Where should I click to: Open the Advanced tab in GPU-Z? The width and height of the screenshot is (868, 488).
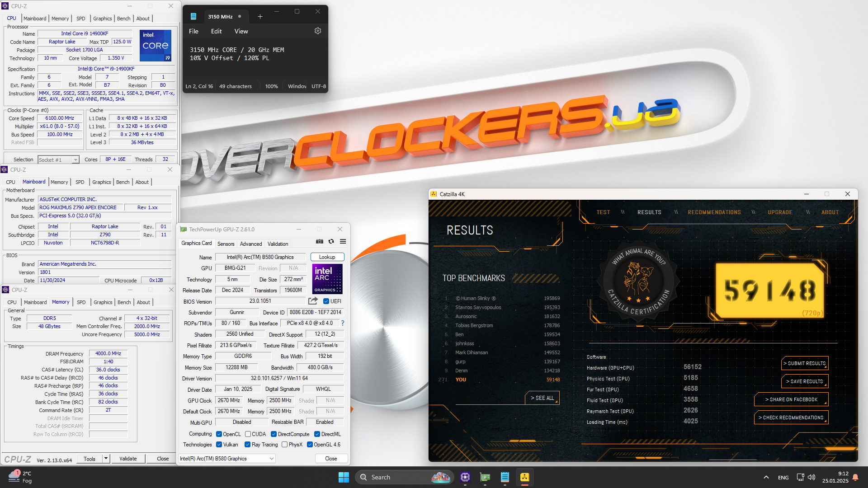click(250, 244)
